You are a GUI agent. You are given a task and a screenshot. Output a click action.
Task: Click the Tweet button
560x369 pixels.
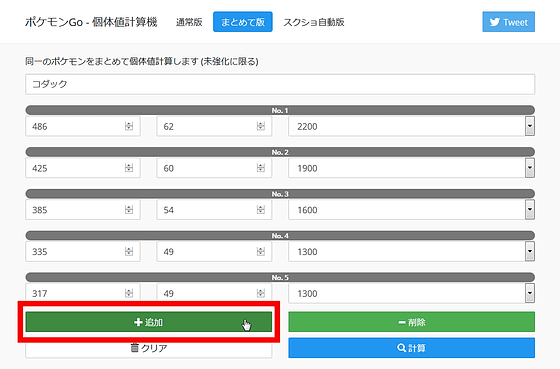[x=508, y=22]
